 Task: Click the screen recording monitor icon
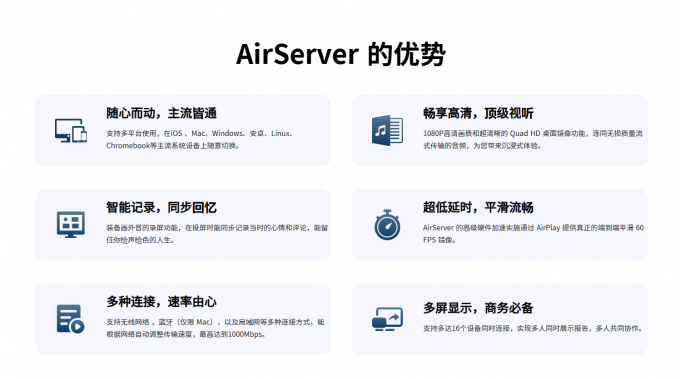(71, 225)
